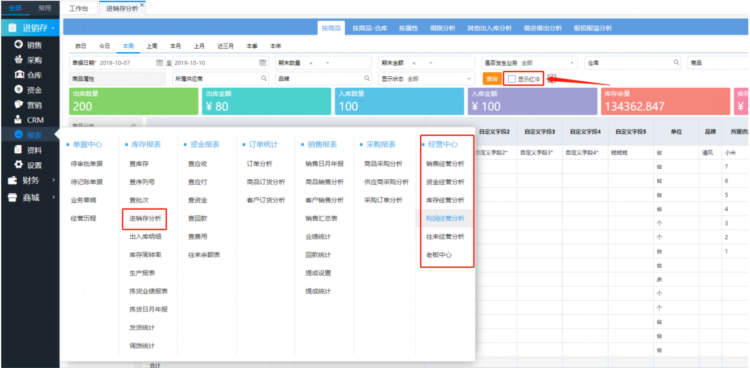Select the 按属性 analysis tab
Image resolution: width=750 pixels, height=368 pixels.
(408, 28)
